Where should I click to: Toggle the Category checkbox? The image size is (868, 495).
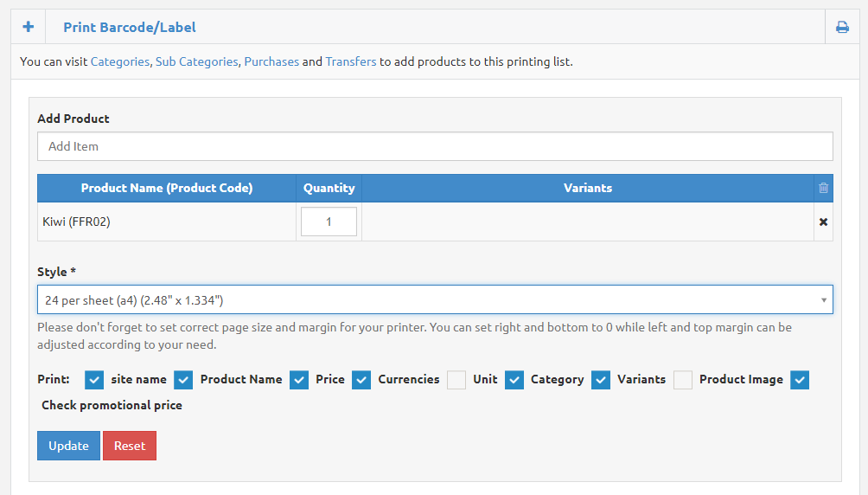[x=514, y=380]
